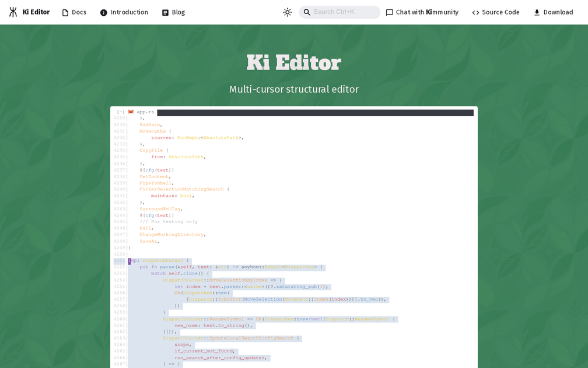
Task: Click the search magnifier icon
Action: click(307, 12)
